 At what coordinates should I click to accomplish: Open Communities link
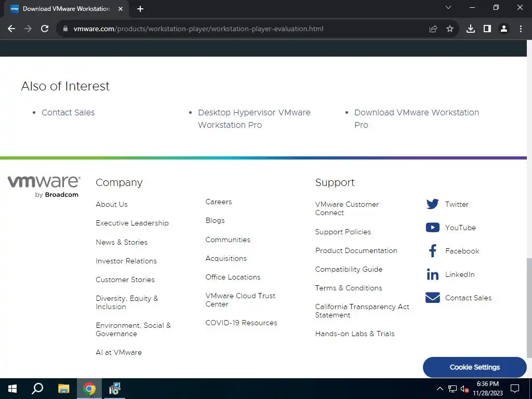(x=228, y=240)
